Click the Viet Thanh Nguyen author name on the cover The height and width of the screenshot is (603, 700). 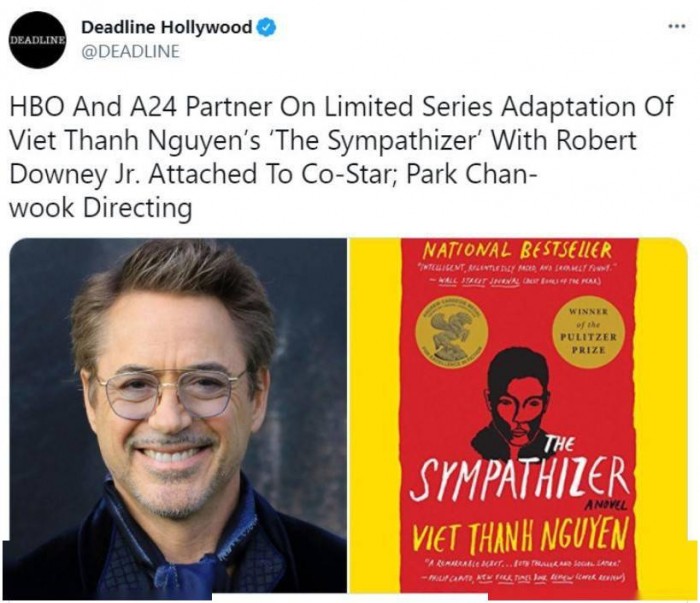pos(520,534)
